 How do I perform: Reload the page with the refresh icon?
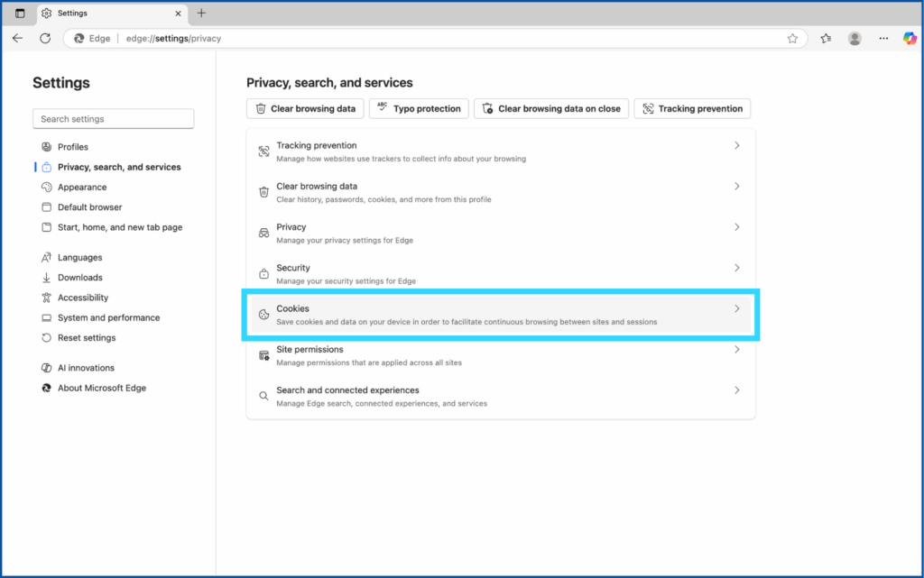coord(45,39)
